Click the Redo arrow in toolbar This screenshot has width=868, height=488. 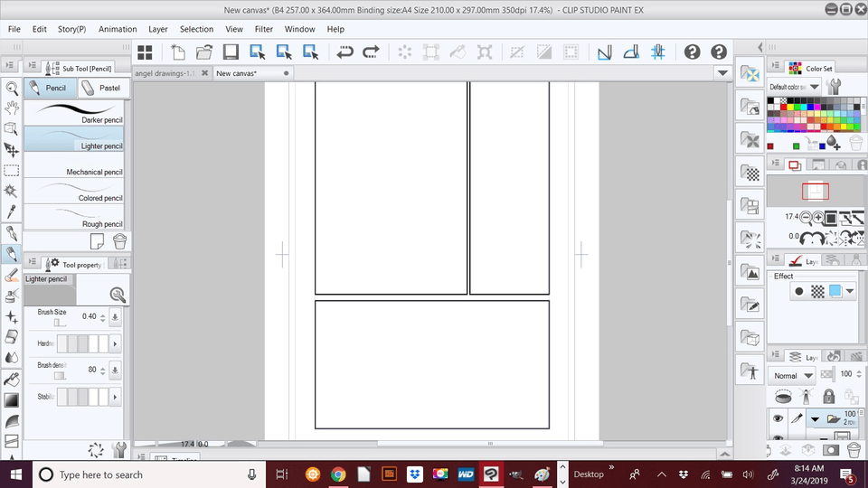pos(371,52)
